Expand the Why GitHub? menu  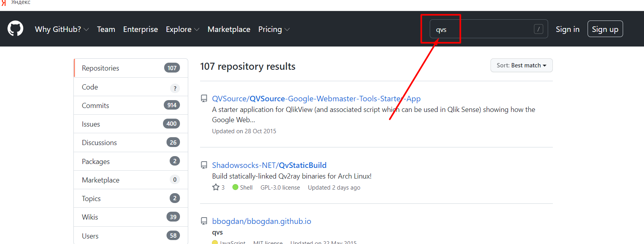point(62,29)
